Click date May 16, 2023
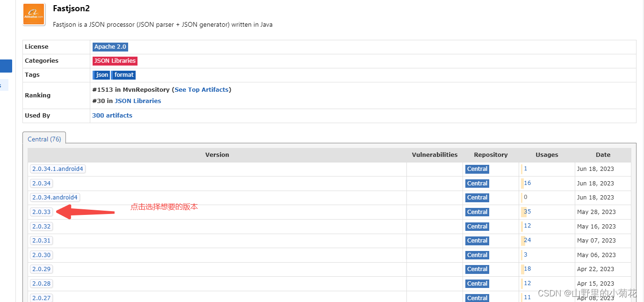Viewport: 644px width, 302px height. (596, 227)
